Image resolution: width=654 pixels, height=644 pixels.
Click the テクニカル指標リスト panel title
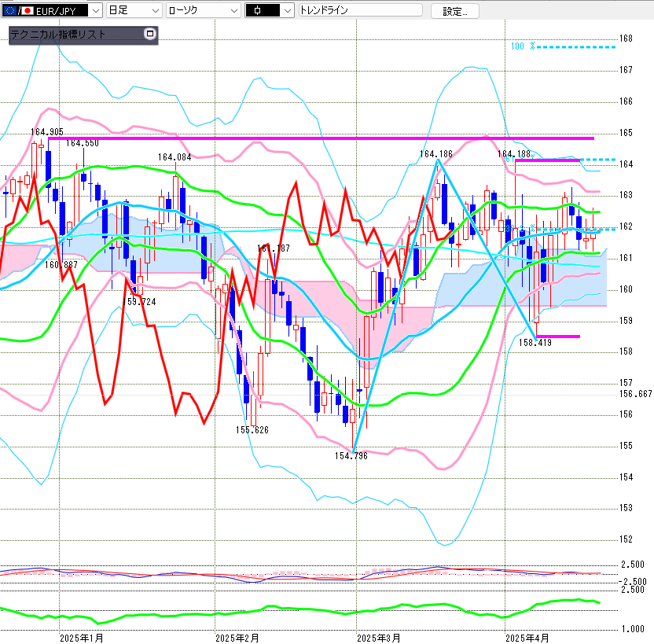point(57,34)
